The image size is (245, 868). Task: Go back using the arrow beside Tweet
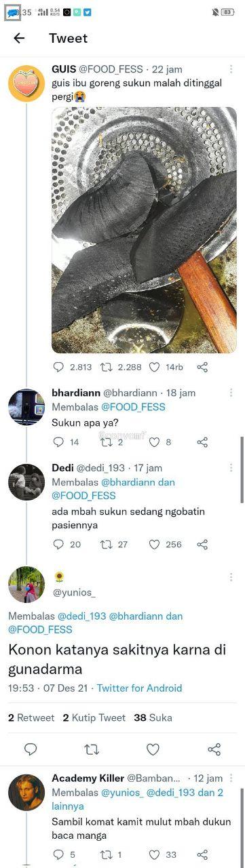tap(19, 39)
